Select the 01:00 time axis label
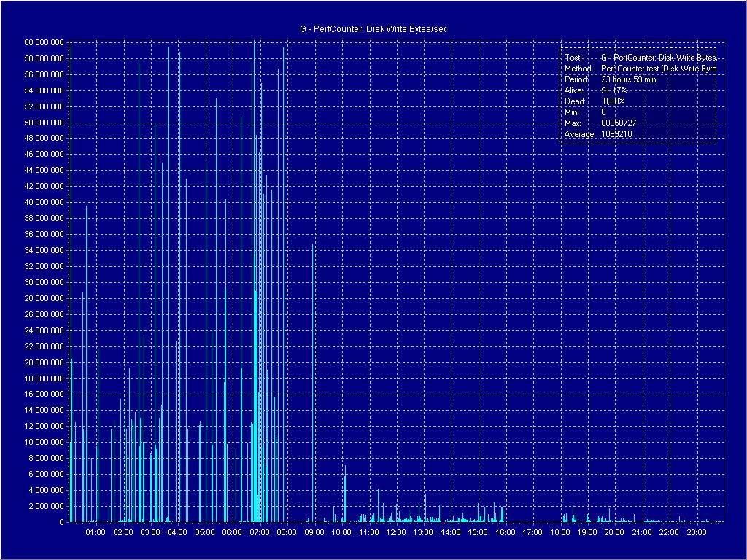Screen dimensions: 747x560 (96, 533)
